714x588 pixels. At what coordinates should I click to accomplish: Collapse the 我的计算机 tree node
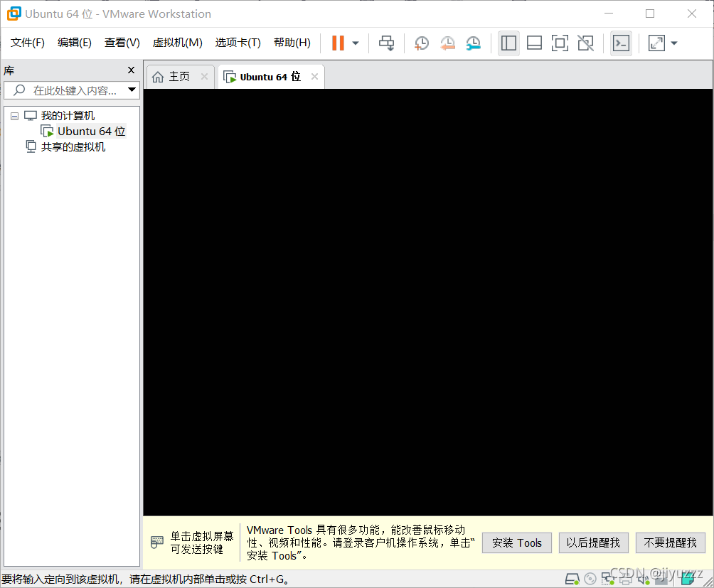[x=14, y=115]
